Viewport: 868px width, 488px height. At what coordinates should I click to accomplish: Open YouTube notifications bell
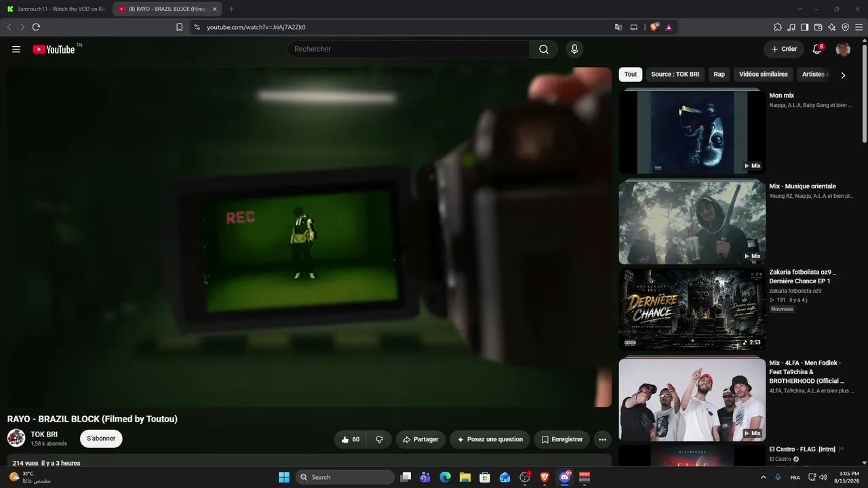(x=817, y=49)
